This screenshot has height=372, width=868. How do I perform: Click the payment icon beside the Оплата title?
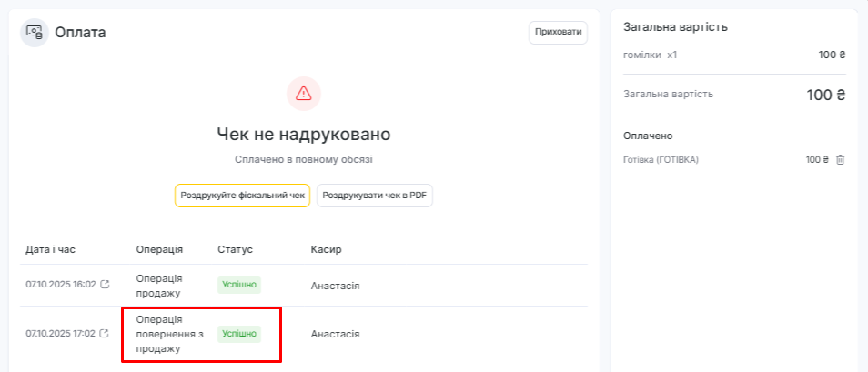coord(35,32)
